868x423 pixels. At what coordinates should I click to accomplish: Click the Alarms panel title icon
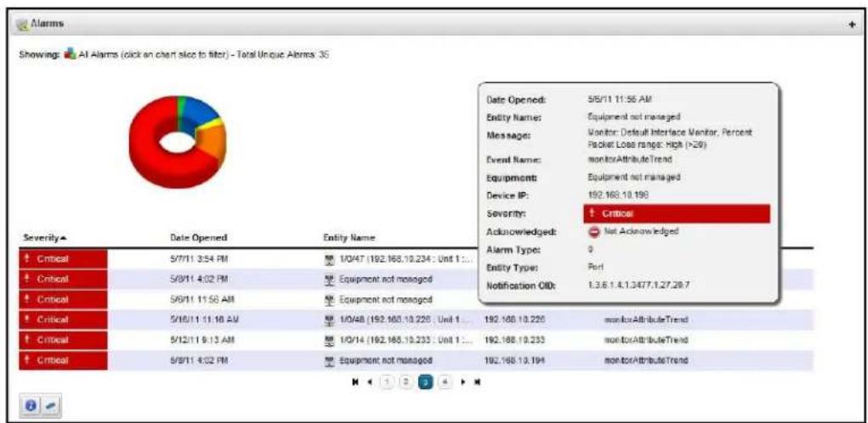point(21,24)
